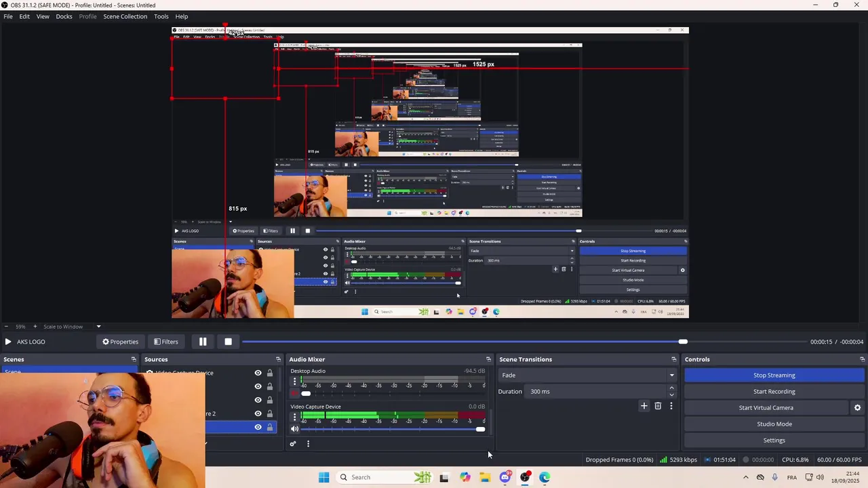Open the Tools menu
This screenshot has width=868, height=488.
[x=161, y=16]
